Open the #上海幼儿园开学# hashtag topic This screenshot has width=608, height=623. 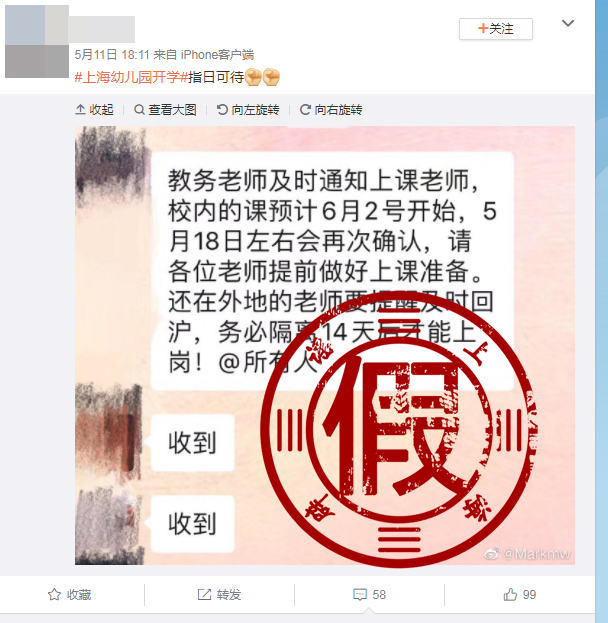(131, 77)
